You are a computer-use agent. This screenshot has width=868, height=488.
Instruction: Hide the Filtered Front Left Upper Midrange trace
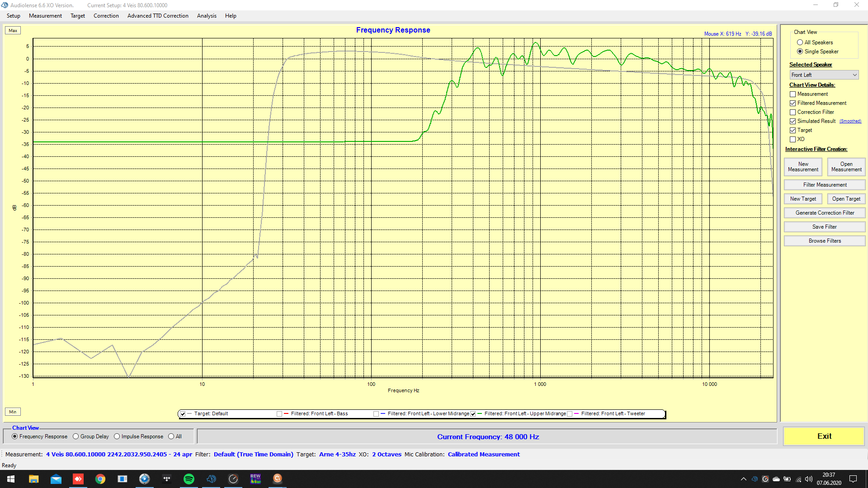[x=473, y=414]
